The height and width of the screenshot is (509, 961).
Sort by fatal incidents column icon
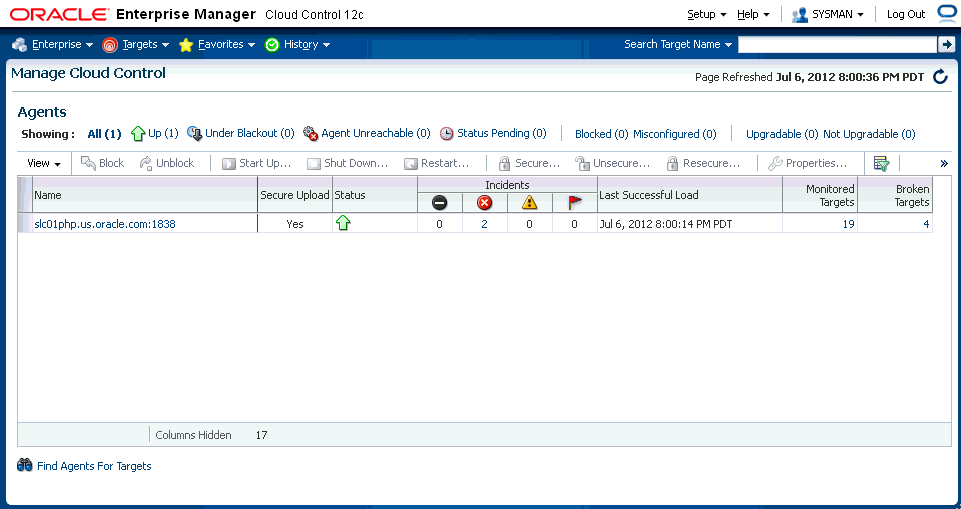pos(439,203)
